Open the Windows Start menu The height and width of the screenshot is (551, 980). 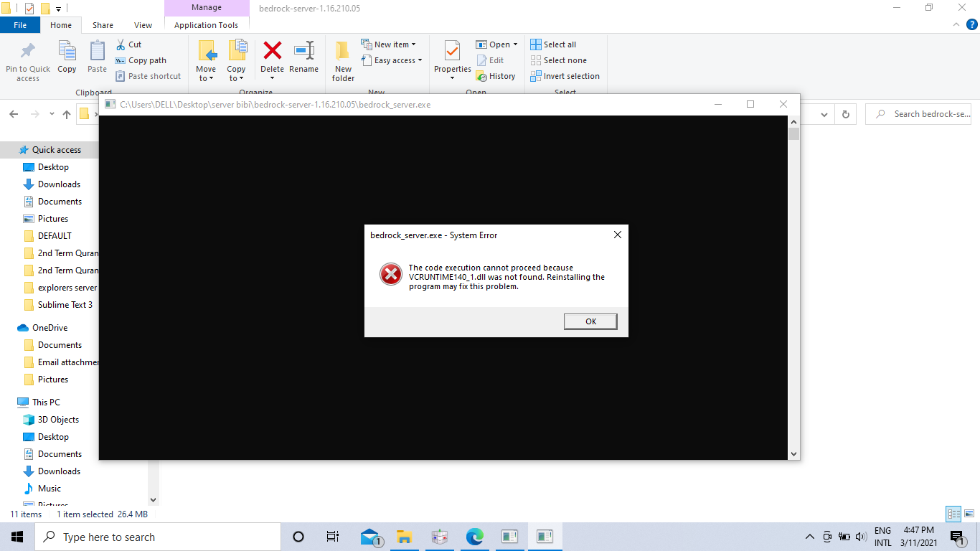click(x=17, y=537)
